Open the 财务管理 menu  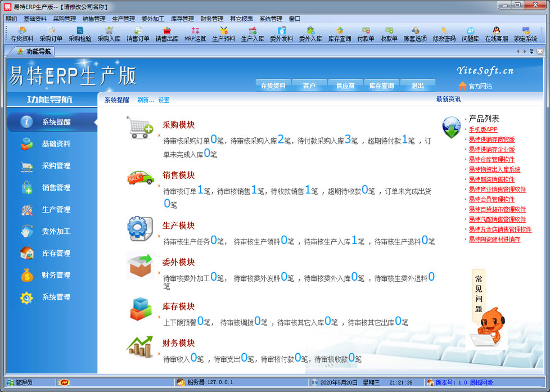(211, 19)
